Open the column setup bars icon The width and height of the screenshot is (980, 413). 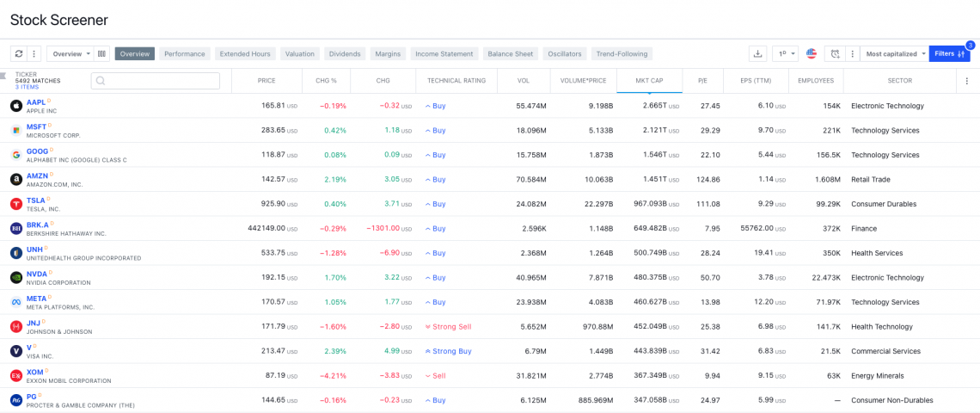[101, 53]
